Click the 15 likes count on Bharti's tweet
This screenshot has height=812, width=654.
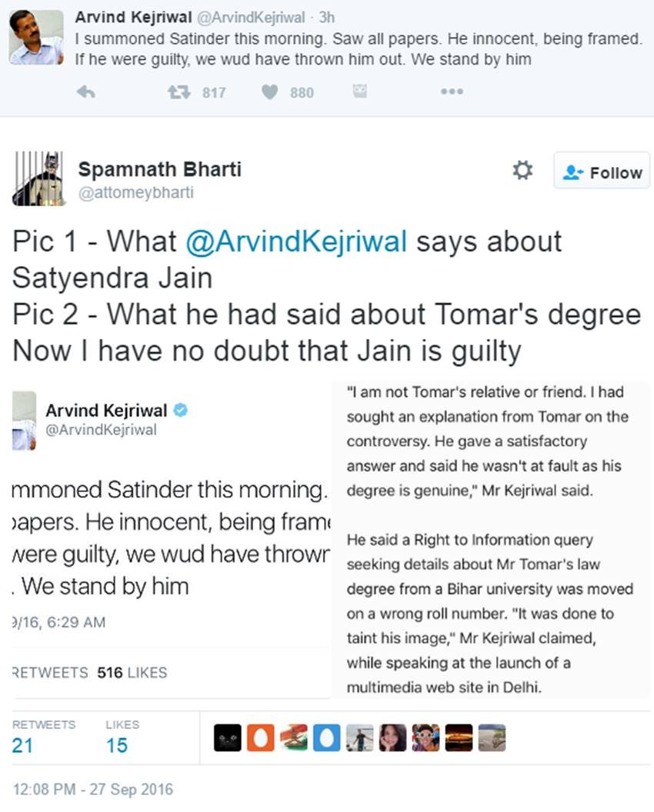[x=115, y=744]
